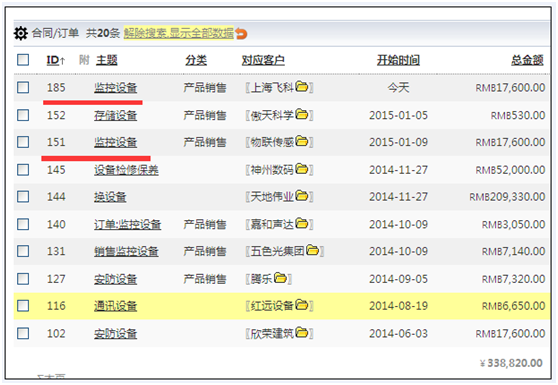Open customer 红远设备

click(272, 306)
